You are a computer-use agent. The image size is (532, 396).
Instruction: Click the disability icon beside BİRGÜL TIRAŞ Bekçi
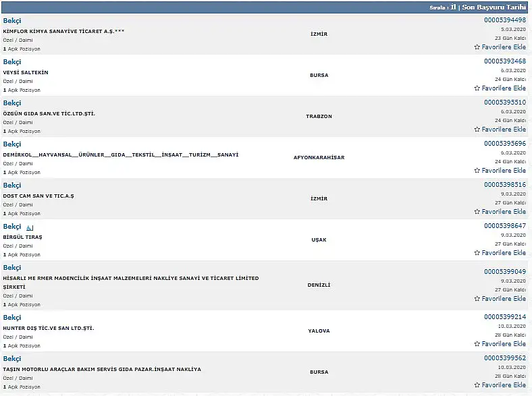tap(30, 228)
